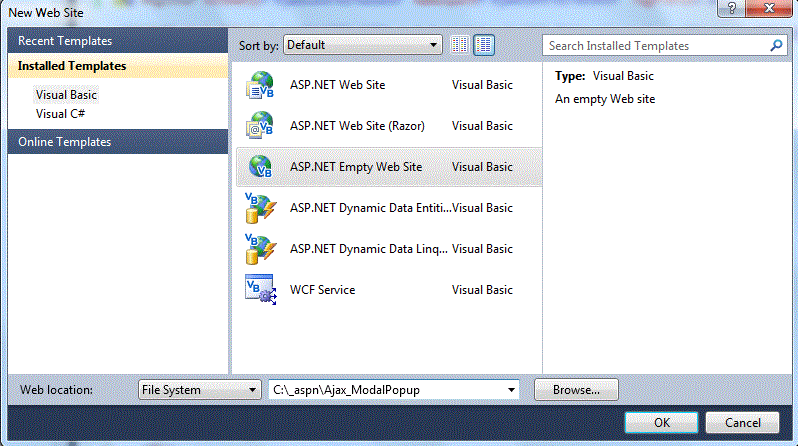Open the Recent Templates section
This screenshot has width=798, height=446.
[65, 41]
